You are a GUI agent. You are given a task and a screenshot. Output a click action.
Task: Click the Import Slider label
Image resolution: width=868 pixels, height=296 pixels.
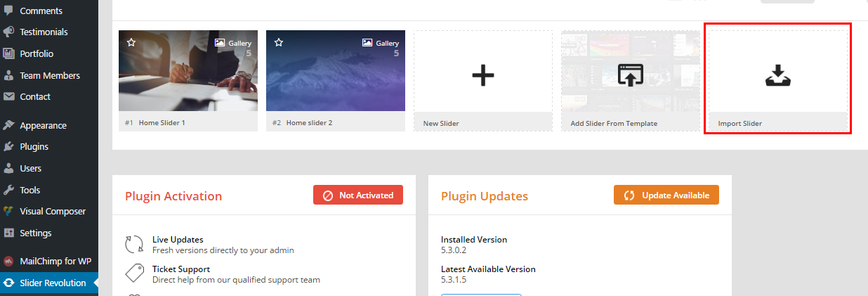pos(740,124)
